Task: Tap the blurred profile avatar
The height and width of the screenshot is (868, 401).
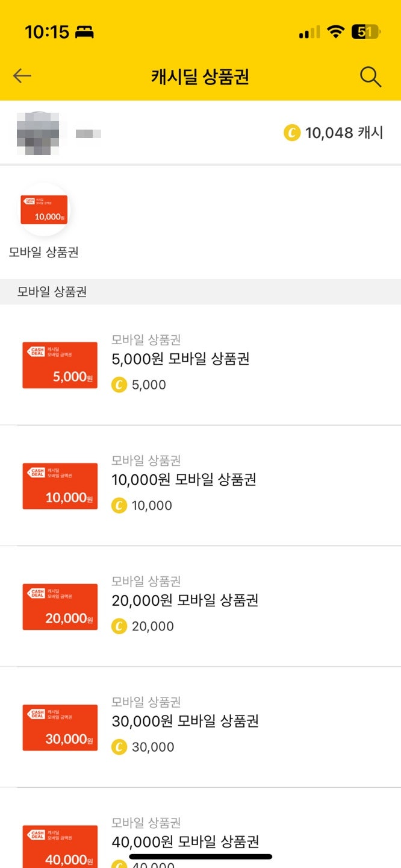Action: point(38,133)
